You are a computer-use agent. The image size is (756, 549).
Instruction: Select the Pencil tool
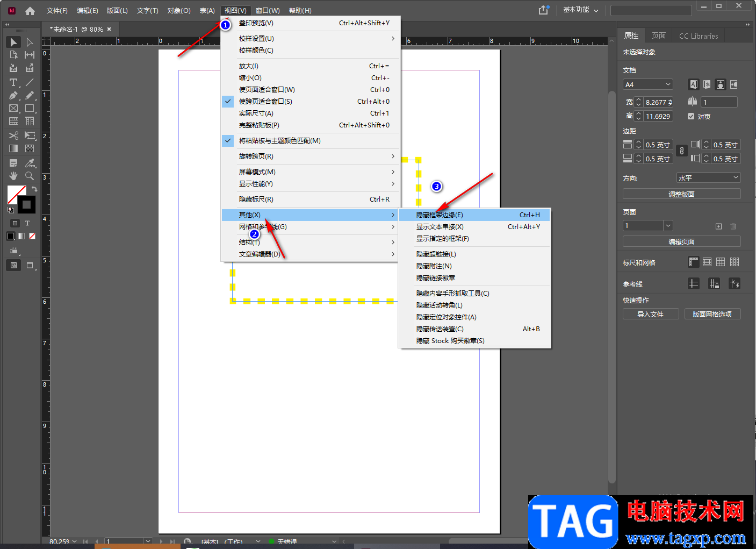pos(30,95)
